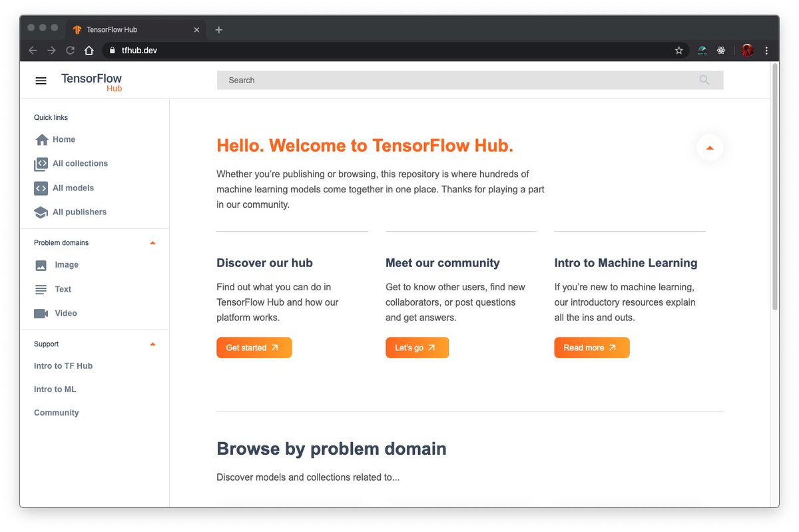799x532 pixels.
Task: Collapse the welcome panel with round arrow
Action: tap(710, 148)
